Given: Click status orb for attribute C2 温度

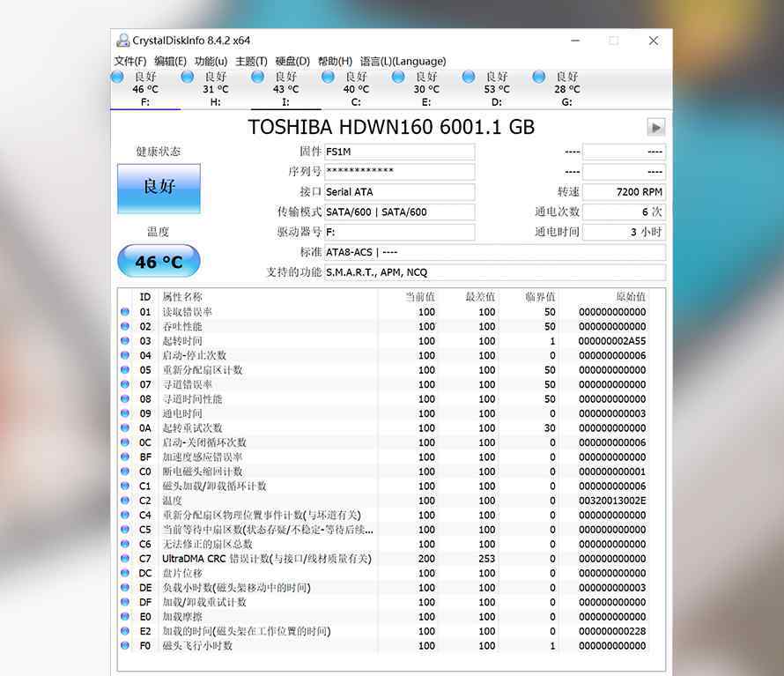Looking at the screenshot, I should click(x=125, y=501).
